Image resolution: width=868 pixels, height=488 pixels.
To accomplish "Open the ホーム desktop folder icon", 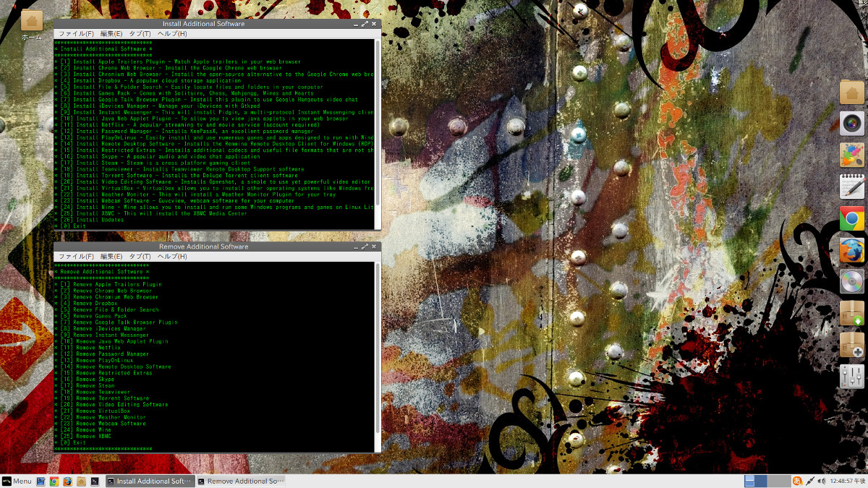I will click(x=32, y=25).
